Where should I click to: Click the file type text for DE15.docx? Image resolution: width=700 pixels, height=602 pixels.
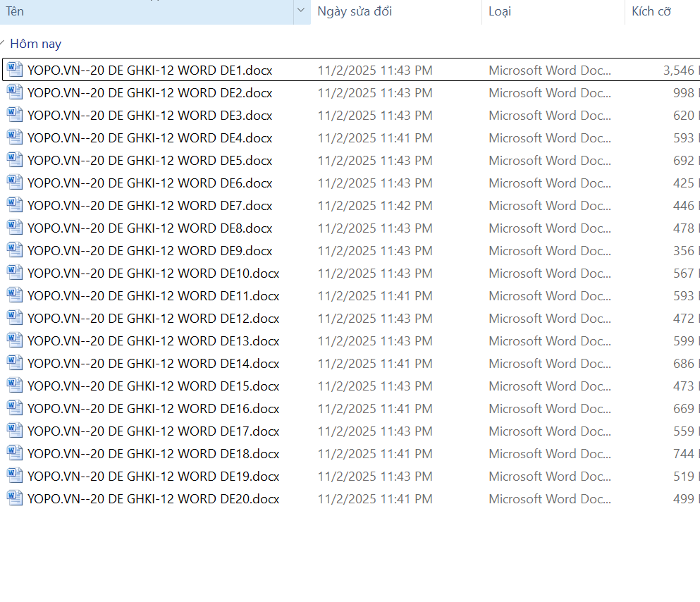click(549, 386)
